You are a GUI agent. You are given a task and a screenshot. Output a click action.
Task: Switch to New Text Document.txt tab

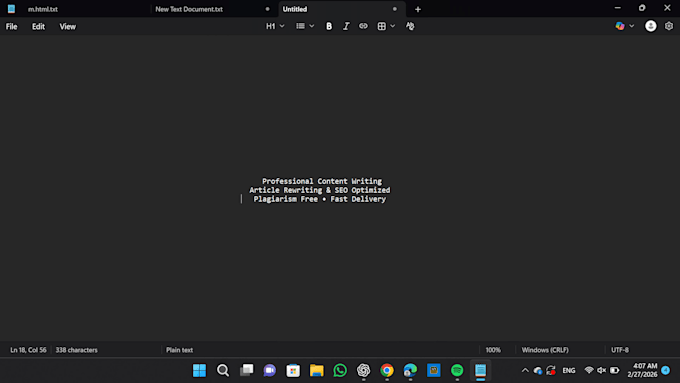click(x=189, y=9)
